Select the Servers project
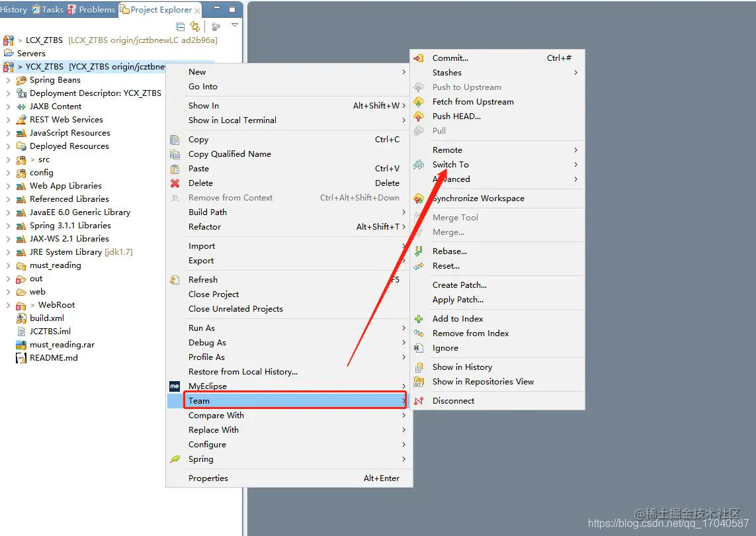This screenshot has width=756, height=536. (x=31, y=54)
